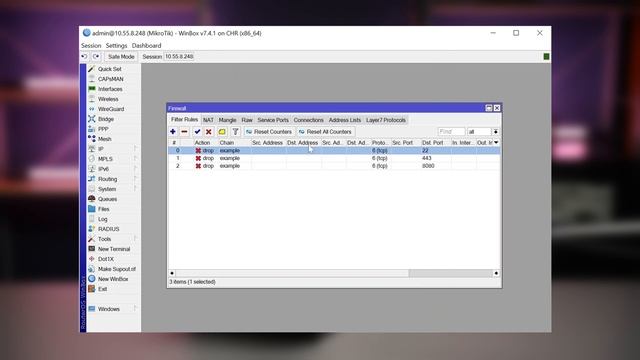Switch to the Mangle tab
The image size is (640, 360).
(227, 120)
